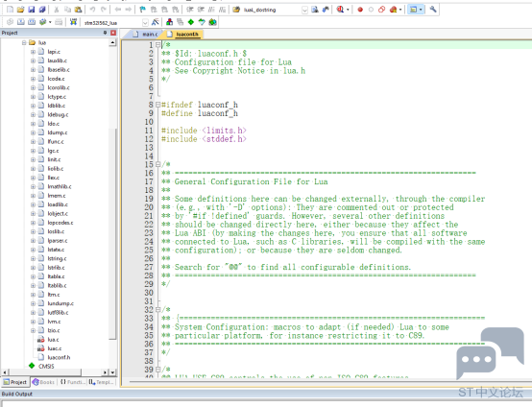
Task: Insert breakpoint using the red dot icon
Action: click(x=360, y=10)
